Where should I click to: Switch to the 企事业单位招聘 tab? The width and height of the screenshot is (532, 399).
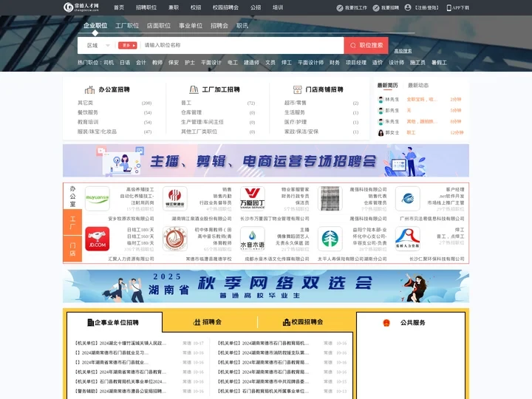tap(115, 322)
